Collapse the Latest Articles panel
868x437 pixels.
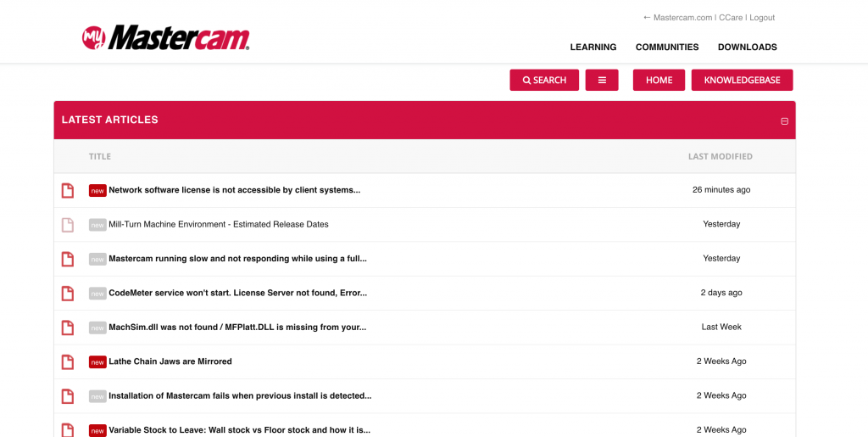(x=784, y=121)
